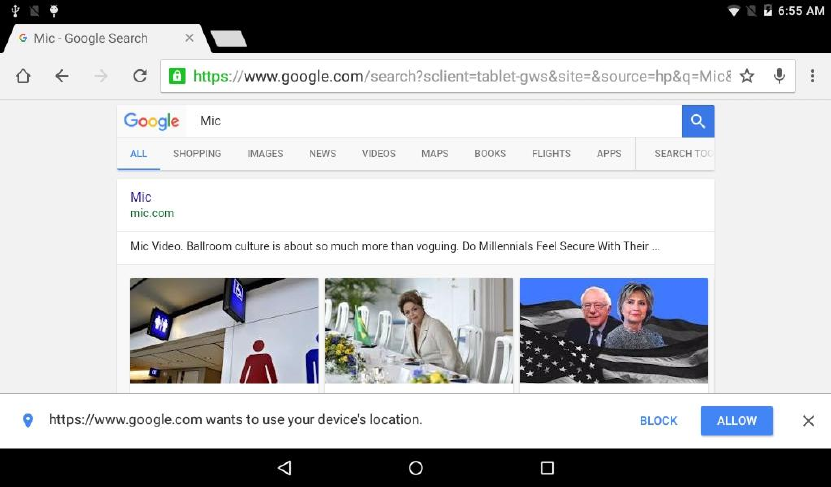Switch to NEWS results tab
The image size is (831, 487).
(x=322, y=154)
